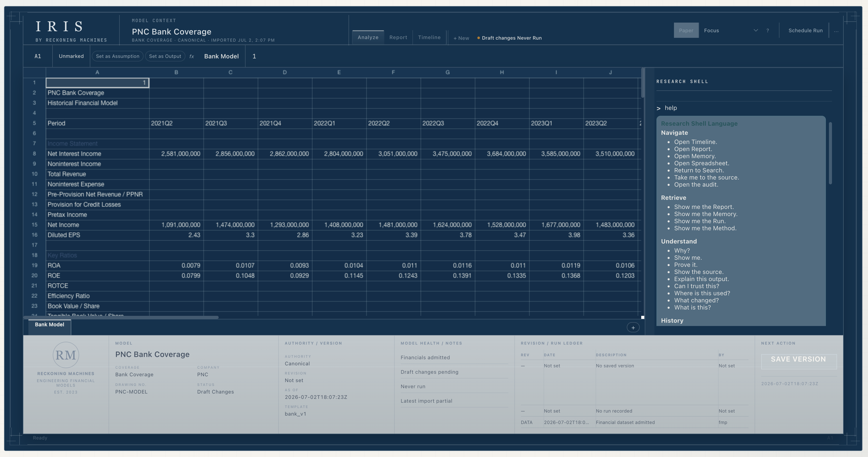
Task: Click 'No saved version' ledger description
Action: [x=615, y=366]
